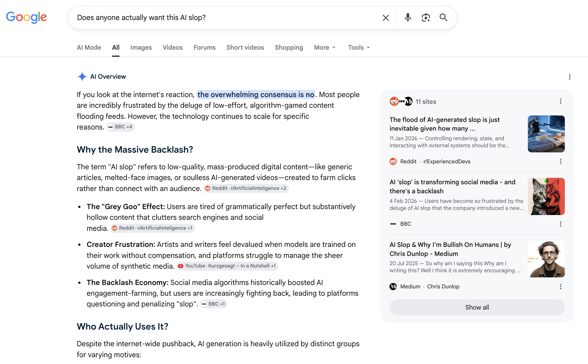Click the cat image thumbnail of the BBC result
588x364 pixels.
point(546,196)
